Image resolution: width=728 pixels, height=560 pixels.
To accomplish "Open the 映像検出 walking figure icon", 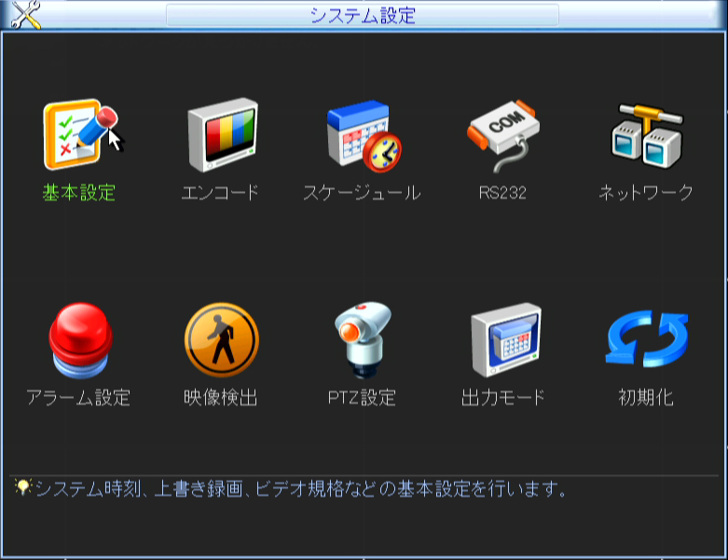I will [x=222, y=339].
